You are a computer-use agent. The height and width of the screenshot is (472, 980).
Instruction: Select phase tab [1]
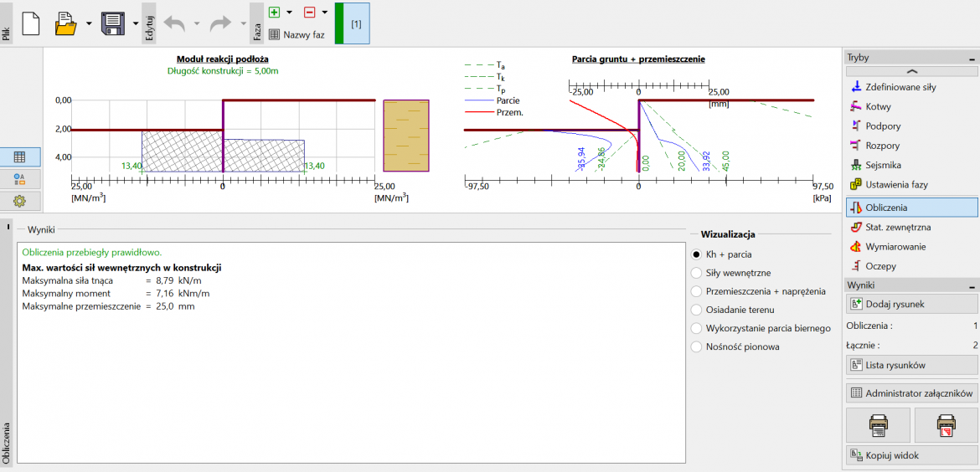(356, 23)
